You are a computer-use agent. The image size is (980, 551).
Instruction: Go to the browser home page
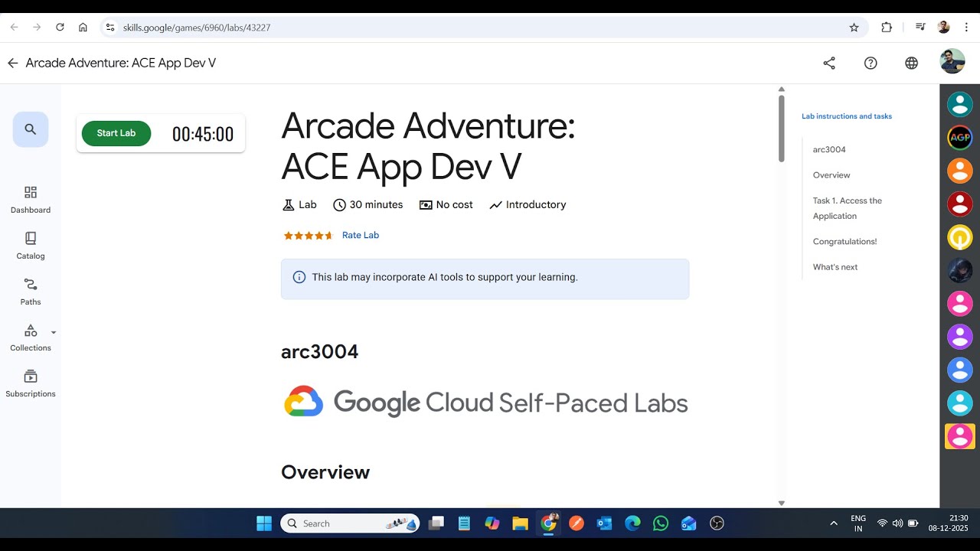tap(83, 27)
